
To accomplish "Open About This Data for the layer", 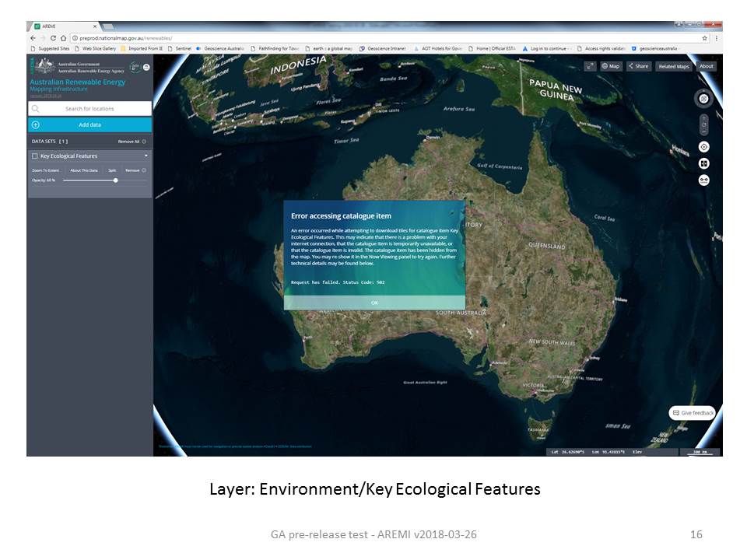I will [x=84, y=170].
